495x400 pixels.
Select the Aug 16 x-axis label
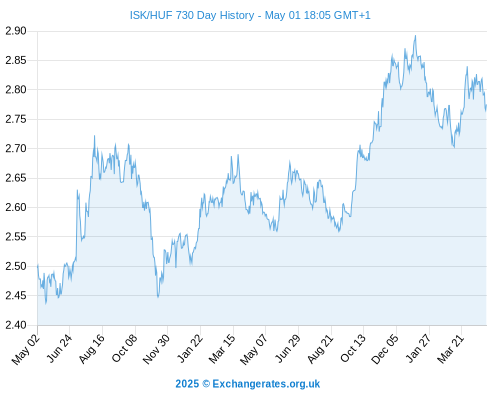[x=91, y=349]
